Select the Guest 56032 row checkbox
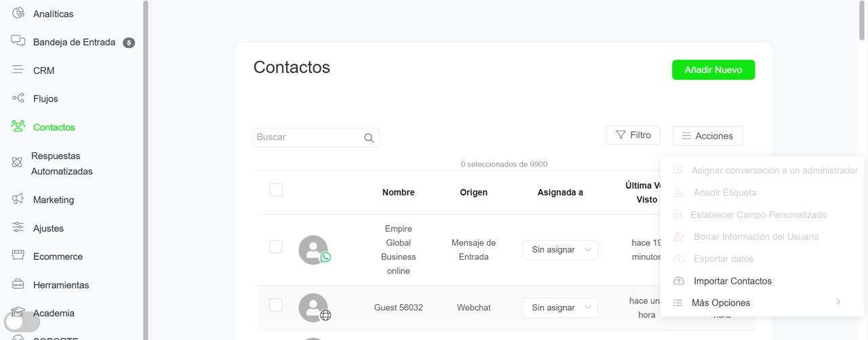This screenshot has height=340, width=868. pos(276,305)
